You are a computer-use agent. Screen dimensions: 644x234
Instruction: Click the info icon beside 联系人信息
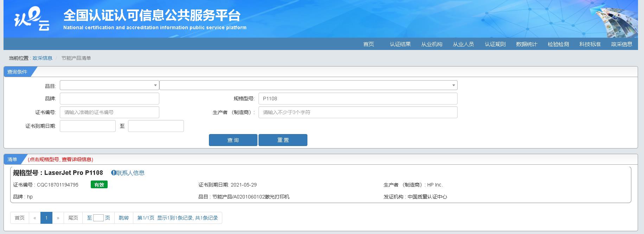point(114,173)
